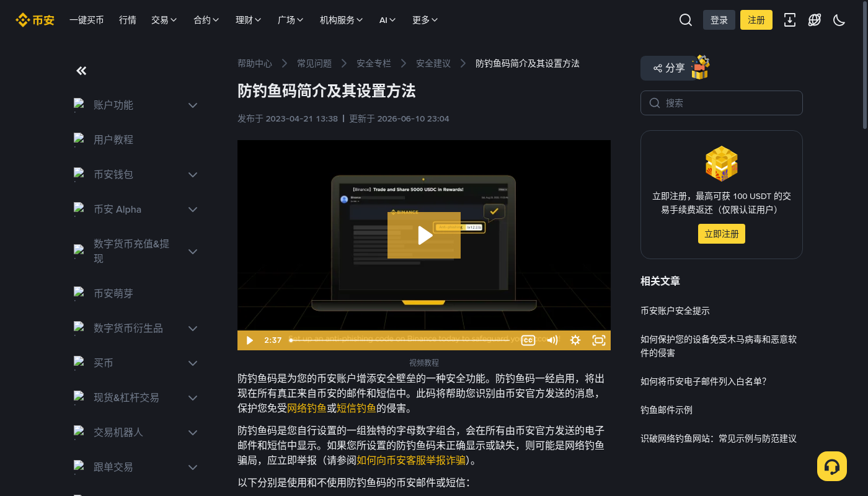Open 币安萌芽 in sidebar
This screenshot has height=496, width=868.
tap(113, 294)
